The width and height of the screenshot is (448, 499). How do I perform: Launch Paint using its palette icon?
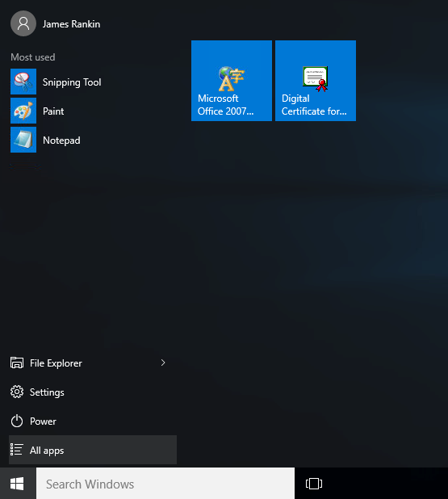(23, 111)
